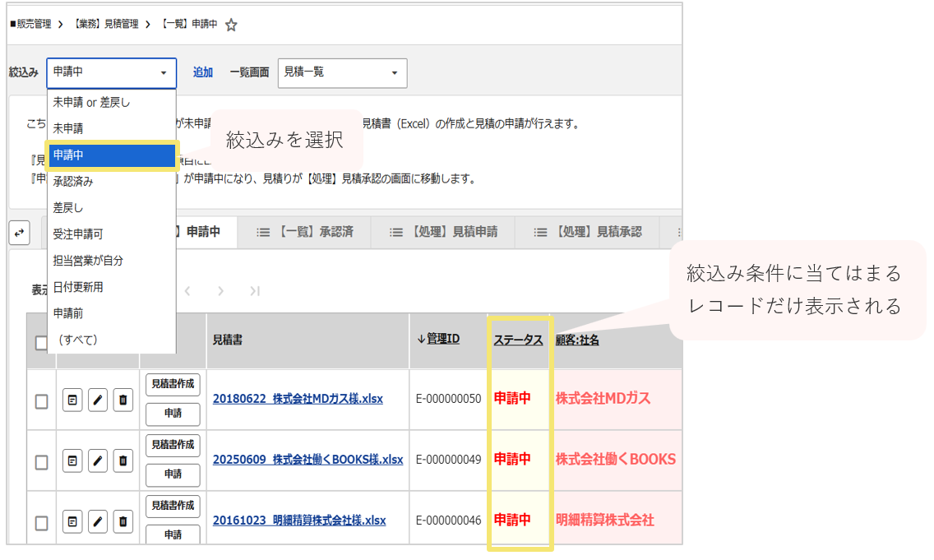Open detail icon for the E-000000050 row

pyautogui.click(x=72, y=400)
